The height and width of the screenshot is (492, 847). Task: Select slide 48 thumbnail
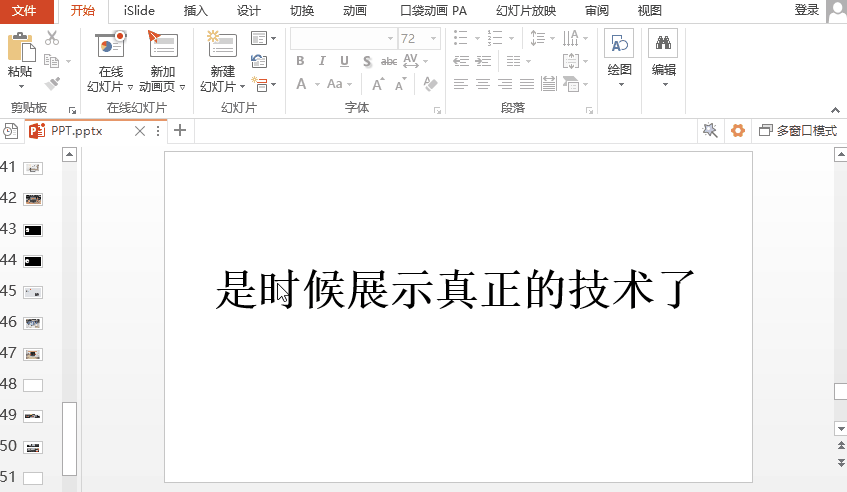(x=33, y=386)
